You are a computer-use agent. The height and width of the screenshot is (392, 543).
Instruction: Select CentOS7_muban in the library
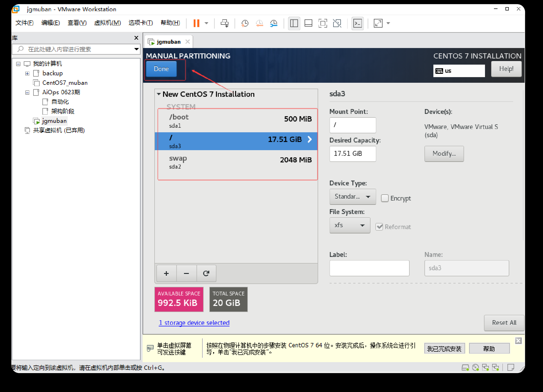[x=60, y=83]
